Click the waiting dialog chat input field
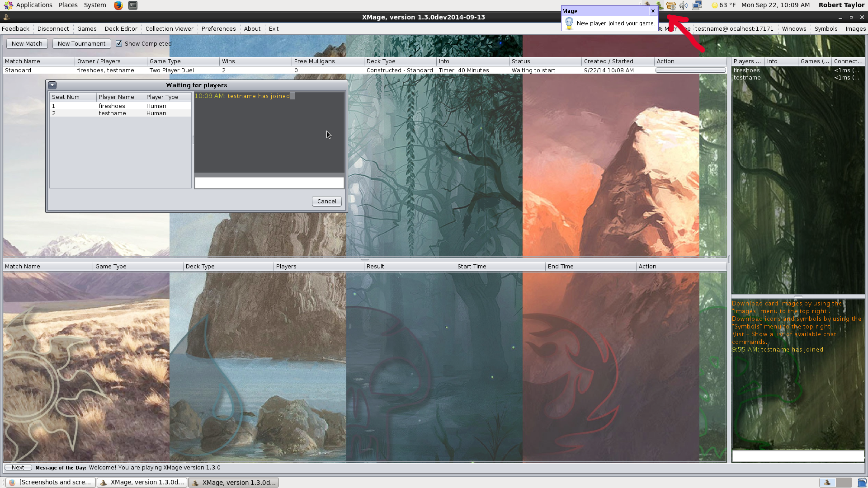 269,183
